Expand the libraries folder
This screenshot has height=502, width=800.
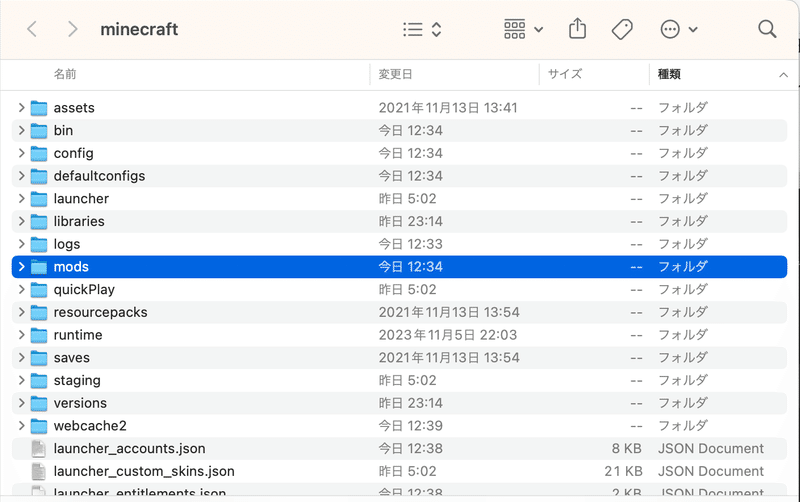pyautogui.click(x=21, y=221)
